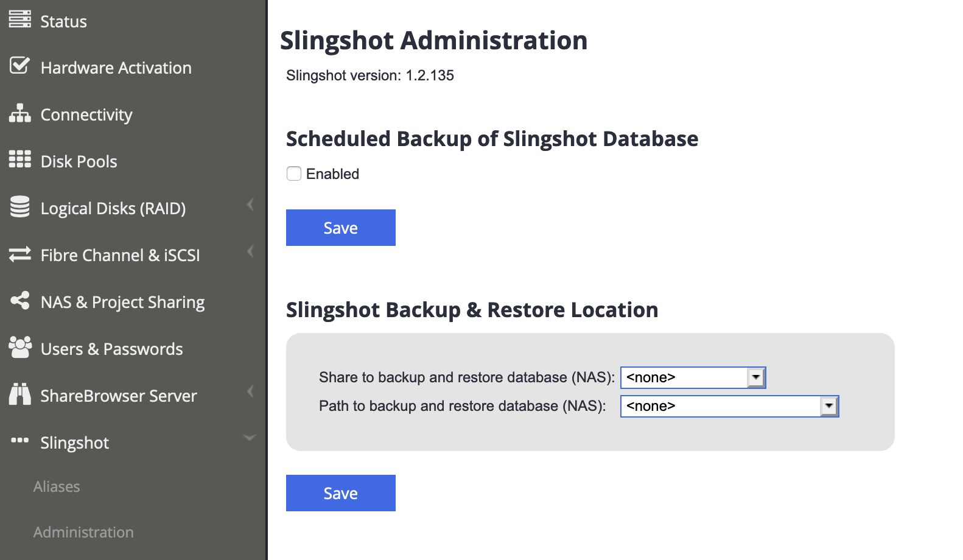Click the Slingshot version 1.2.135 text

(x=370, y=75)
